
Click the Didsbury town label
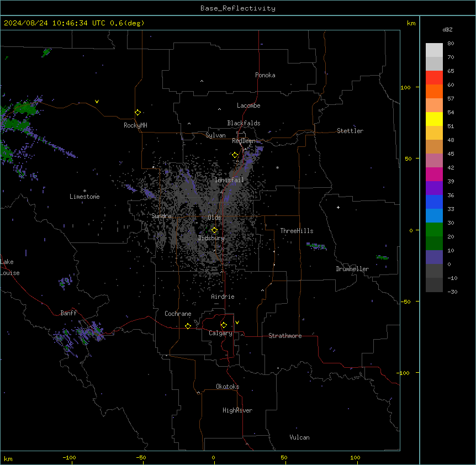click(x=211, y=238)
